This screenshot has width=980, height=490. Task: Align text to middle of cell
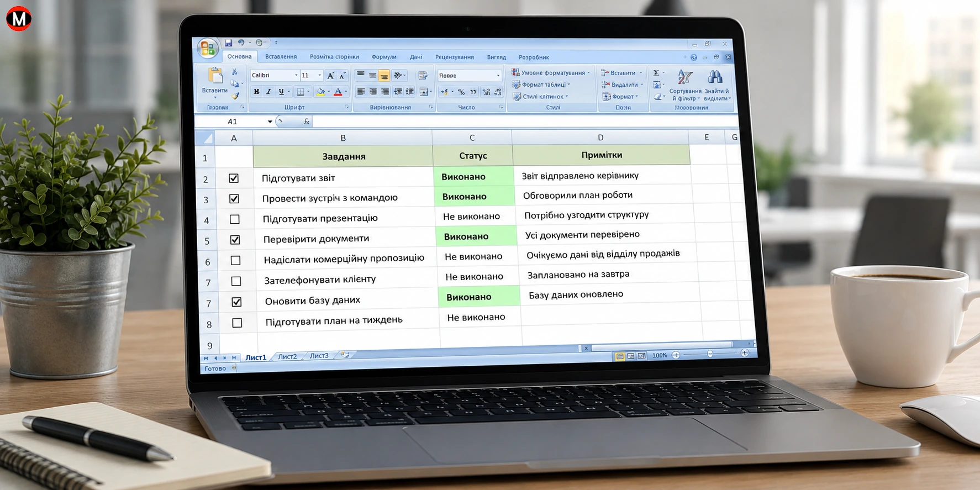(372, 75)
